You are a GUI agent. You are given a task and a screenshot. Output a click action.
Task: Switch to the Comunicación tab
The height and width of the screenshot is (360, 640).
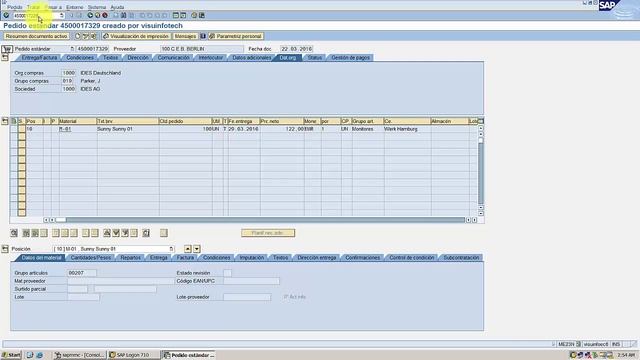click(x=173, y=58)
